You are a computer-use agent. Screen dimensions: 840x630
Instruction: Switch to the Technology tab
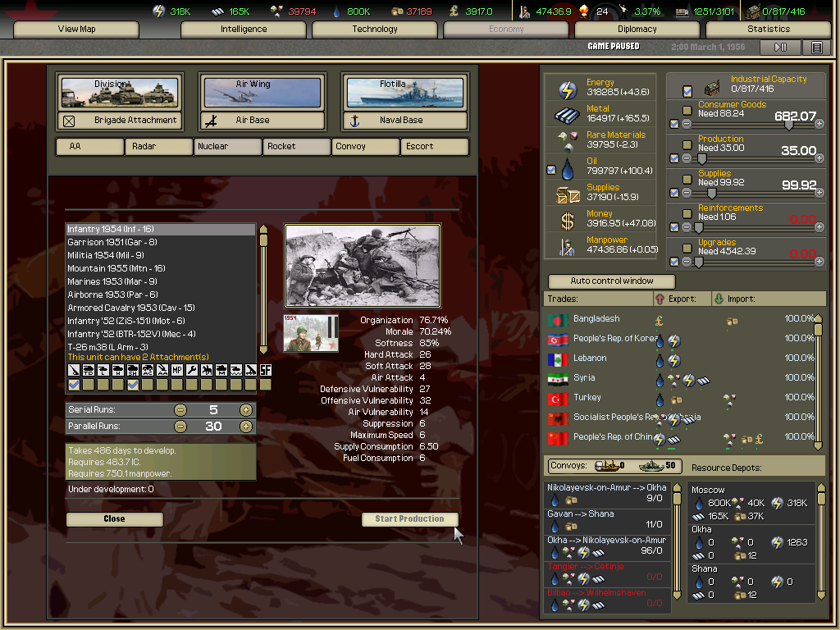[x=375, y=30]
